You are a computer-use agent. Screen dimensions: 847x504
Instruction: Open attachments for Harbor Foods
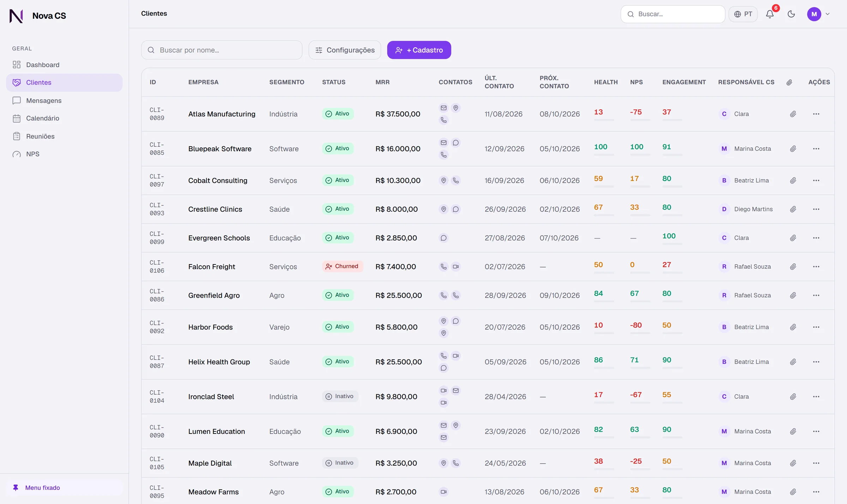point(793,327)
